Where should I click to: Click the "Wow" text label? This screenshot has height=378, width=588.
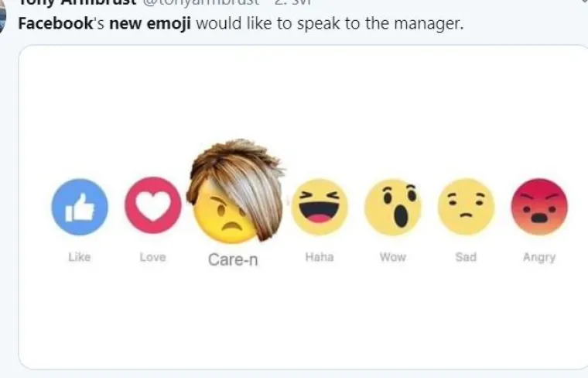(x=392, y=257)
